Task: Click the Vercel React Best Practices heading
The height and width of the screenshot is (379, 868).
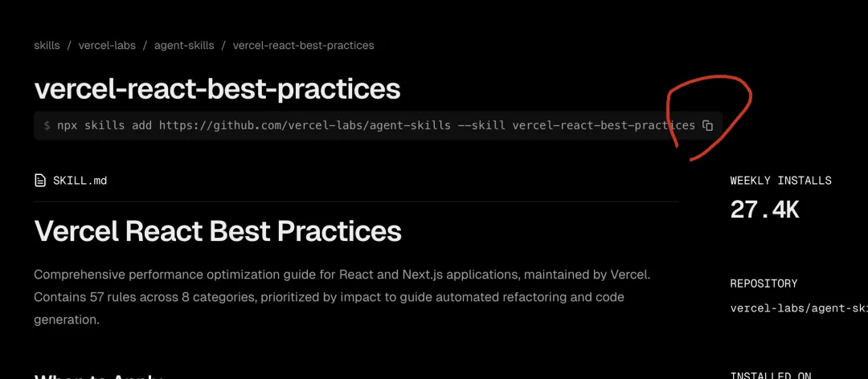Action: (x=218, y=231)
